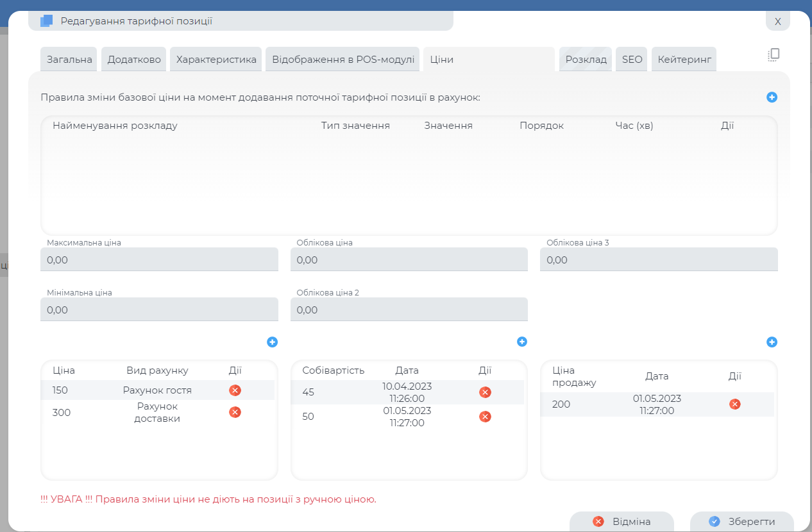Screen dimensions: 812x532
Task: Add new cost price entry
Action: (x=522, y=342)
